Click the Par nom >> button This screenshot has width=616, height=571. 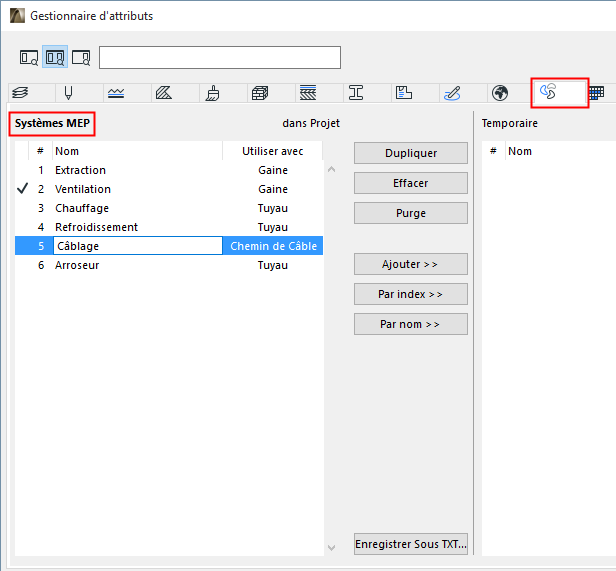tap(411, 324)
